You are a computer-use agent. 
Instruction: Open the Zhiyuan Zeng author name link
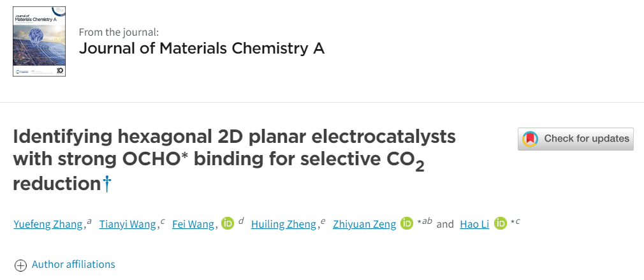364,224
